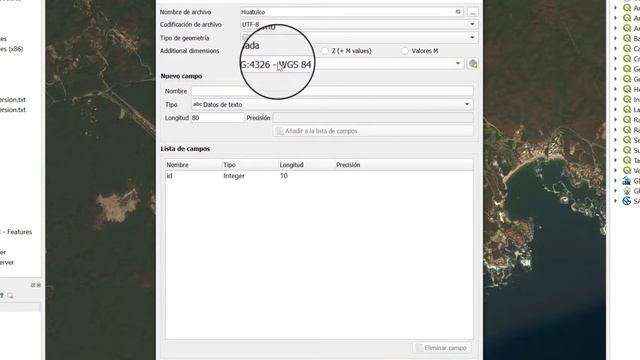Screen dimensions: 640x360
Task: Expand the browser tree row starting 'Cr'
Action: (616, 59)
